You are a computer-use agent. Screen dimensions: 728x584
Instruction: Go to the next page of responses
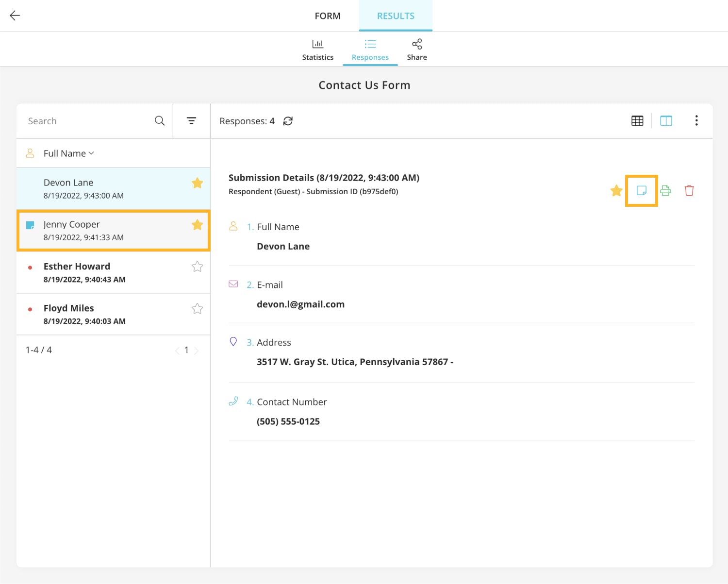coord(197,350)
